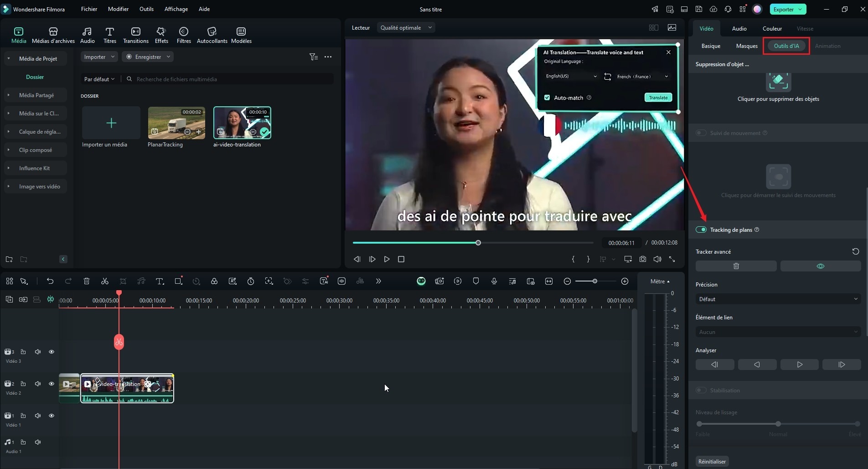Open the Enregistrer dropdown
The width and height of the screenshot is (868, 469).
click(148, 57)
